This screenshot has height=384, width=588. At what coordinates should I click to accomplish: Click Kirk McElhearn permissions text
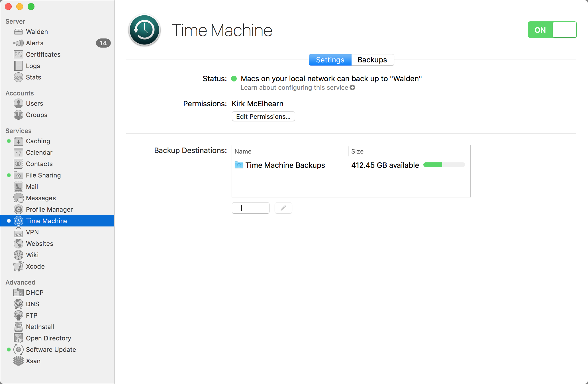pos(258,104)
